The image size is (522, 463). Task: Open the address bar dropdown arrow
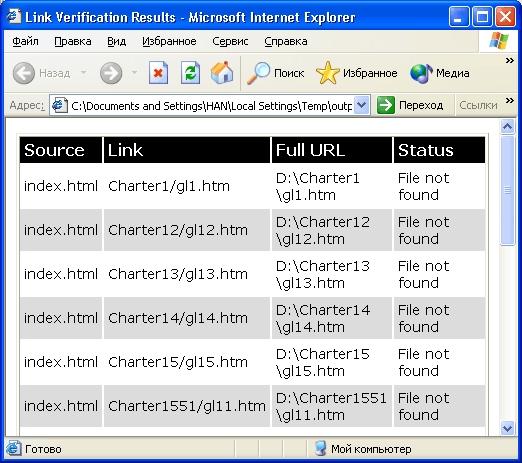[x=361, y=105]
